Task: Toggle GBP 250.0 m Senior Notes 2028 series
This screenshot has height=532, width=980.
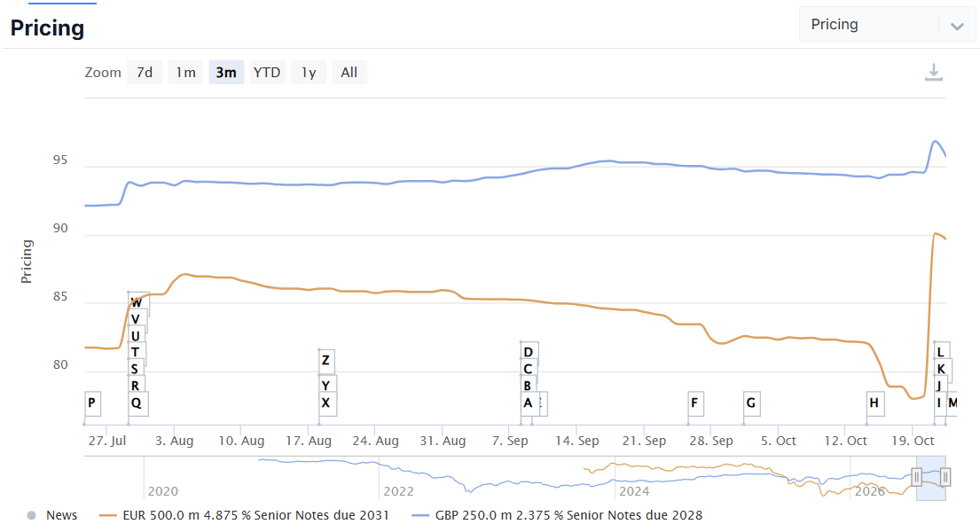Action: tap(558, 515)
